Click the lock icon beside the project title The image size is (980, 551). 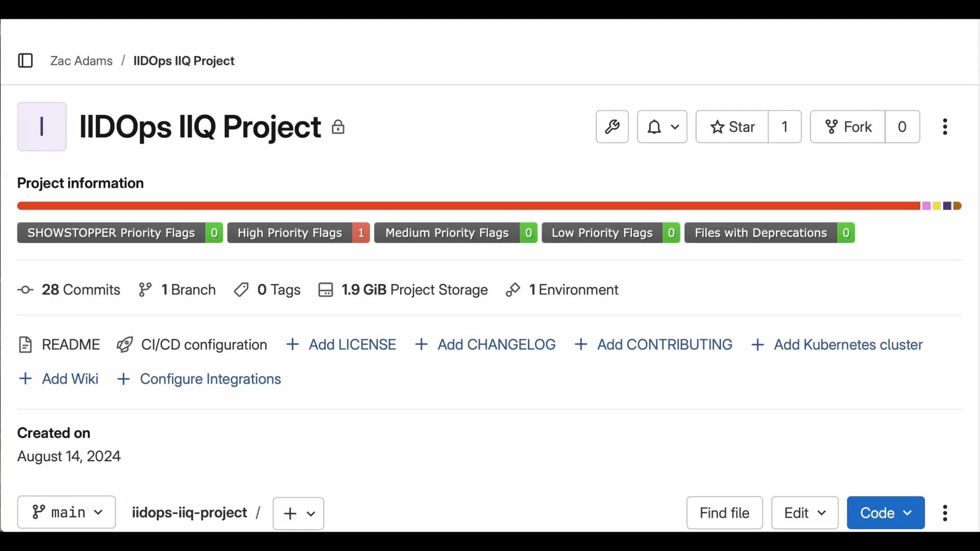click(x=338, y=127)
